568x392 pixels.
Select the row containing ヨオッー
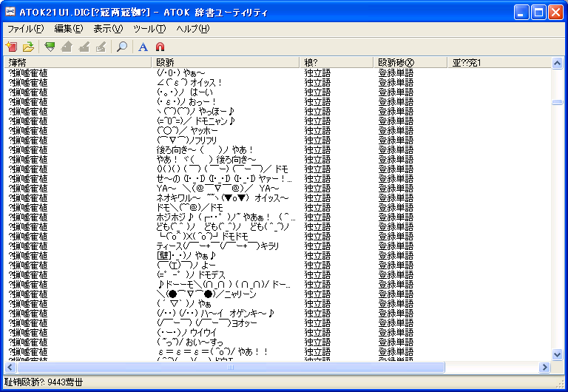pos(277,322)
